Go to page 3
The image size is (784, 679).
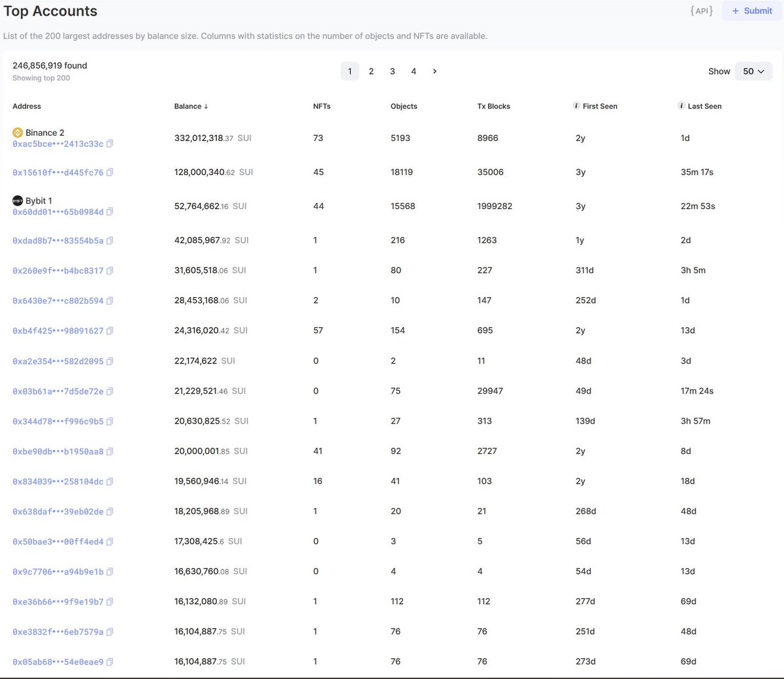coord(392,71)
